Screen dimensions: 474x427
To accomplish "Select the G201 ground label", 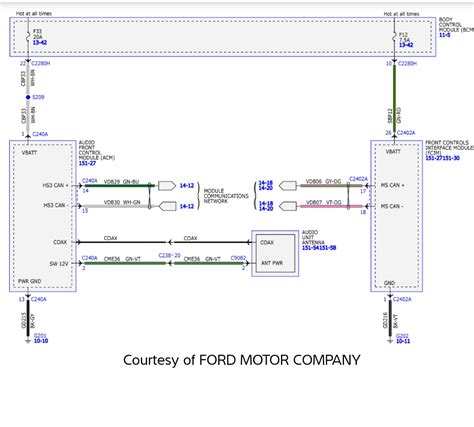I will pos(40,336).
